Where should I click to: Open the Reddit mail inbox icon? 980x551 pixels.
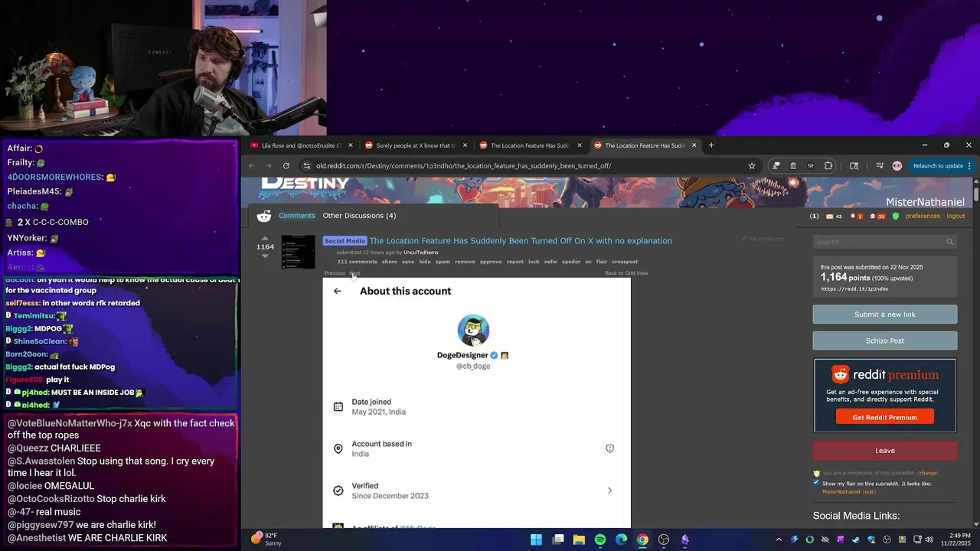pyautogui.click(x=829, y=217)
